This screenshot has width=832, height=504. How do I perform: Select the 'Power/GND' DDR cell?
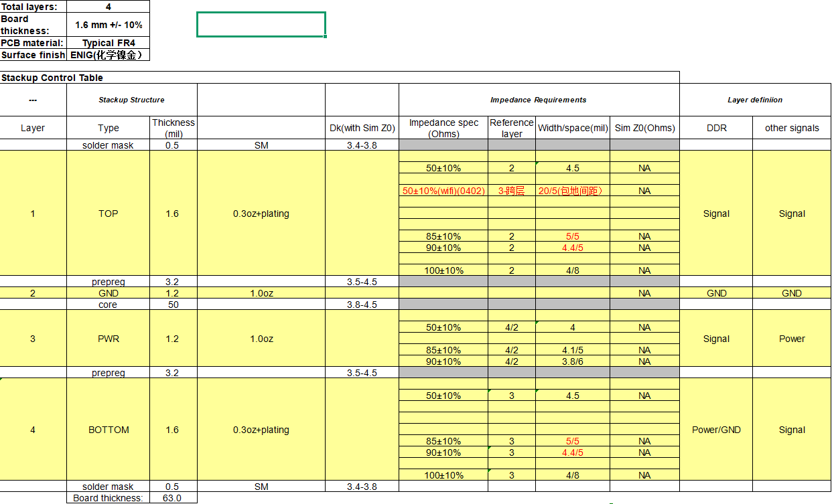coord(716,430)
